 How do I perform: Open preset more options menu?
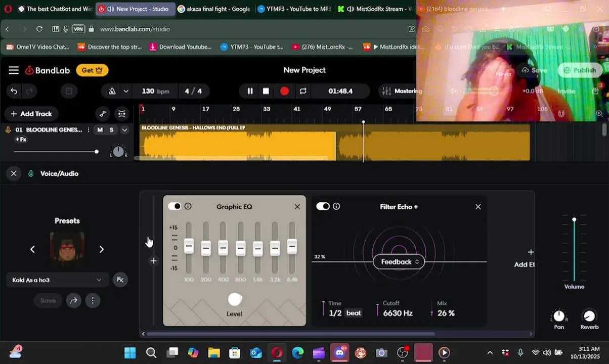click(x=93, y=300)
